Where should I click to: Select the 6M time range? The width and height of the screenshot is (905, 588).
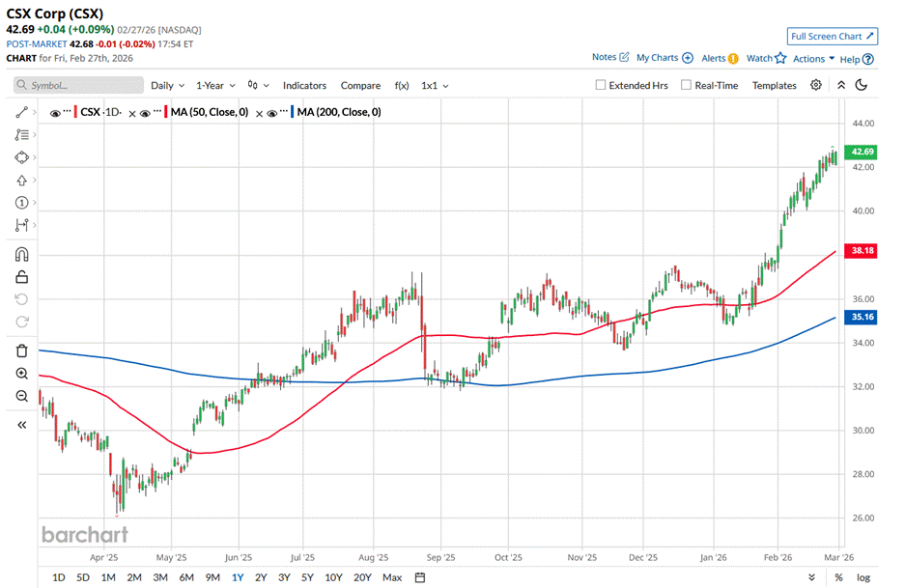click(x=186, y=577)
